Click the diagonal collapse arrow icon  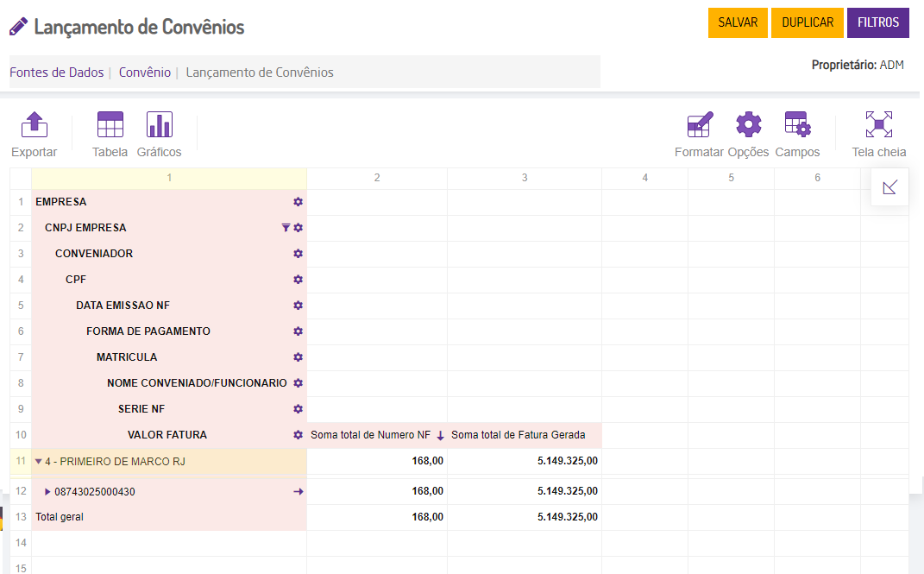(x=889, y=187)
